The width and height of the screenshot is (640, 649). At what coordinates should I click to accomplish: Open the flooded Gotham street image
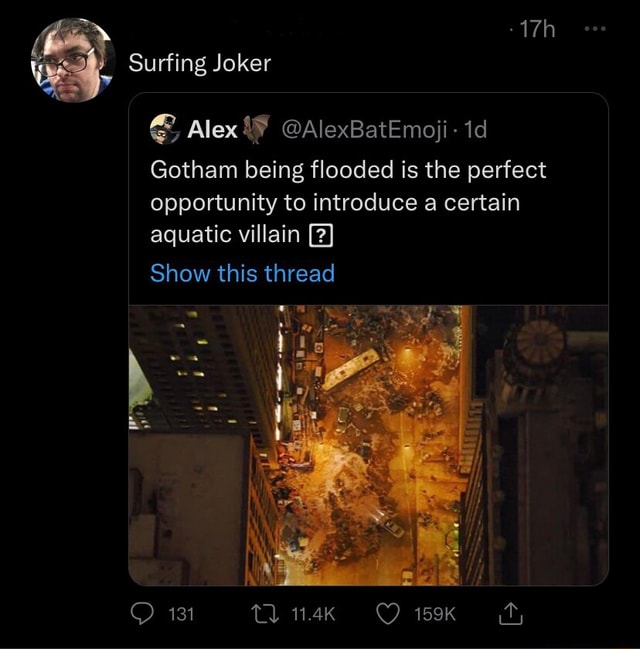click(x=368, y=444)
